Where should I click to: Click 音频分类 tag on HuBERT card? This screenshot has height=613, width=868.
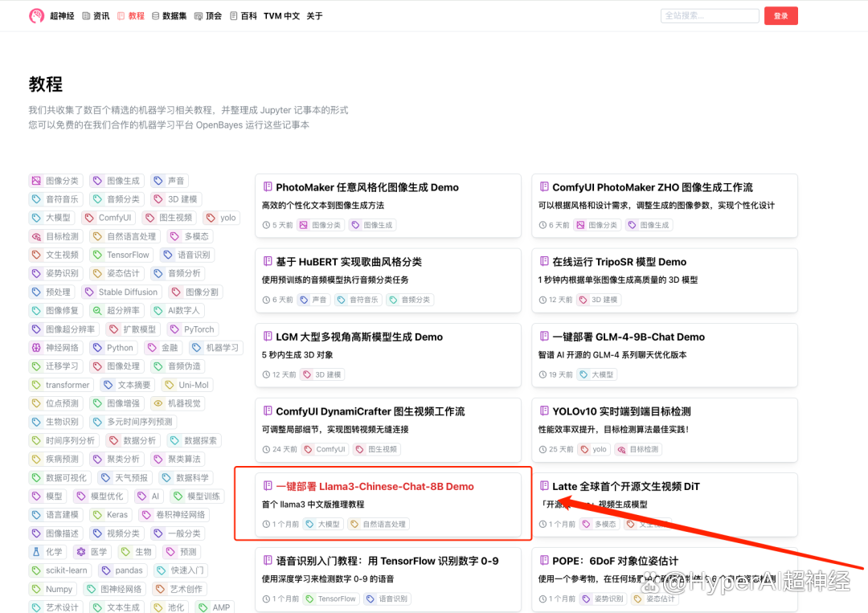click(x=410, y=300)
